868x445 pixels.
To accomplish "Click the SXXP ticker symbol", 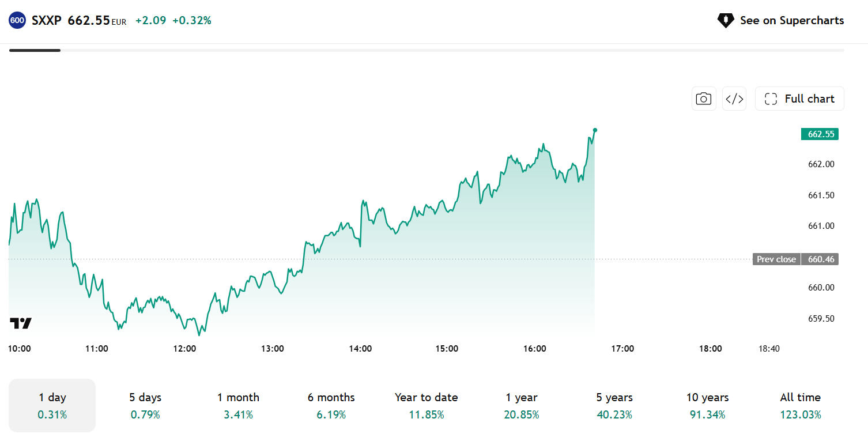I will (47, 21).
